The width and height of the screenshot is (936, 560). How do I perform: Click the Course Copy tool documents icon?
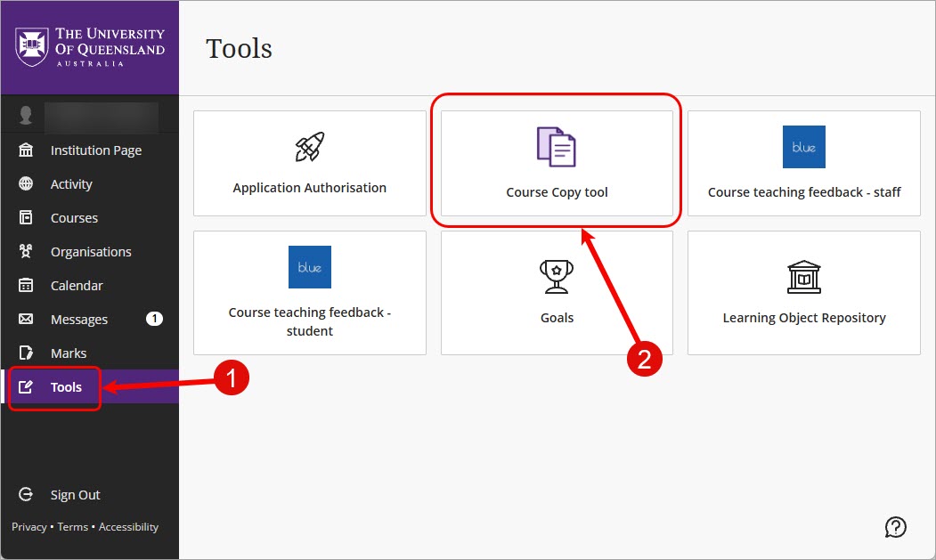tap(557, 147)
